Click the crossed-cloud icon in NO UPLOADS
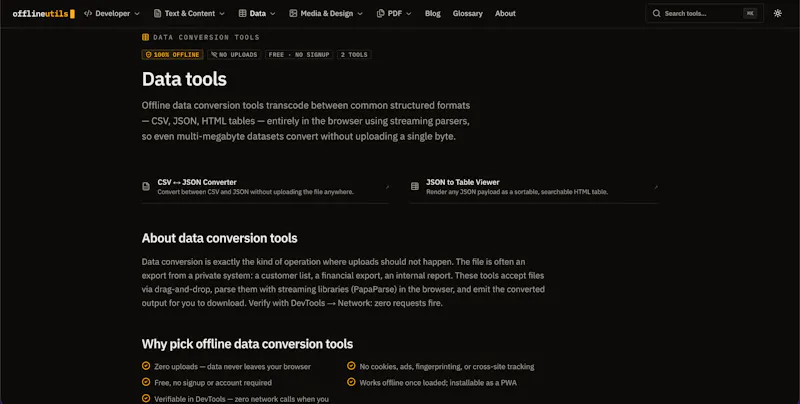Viewport: 800px width, 404px height. [214, 55]
